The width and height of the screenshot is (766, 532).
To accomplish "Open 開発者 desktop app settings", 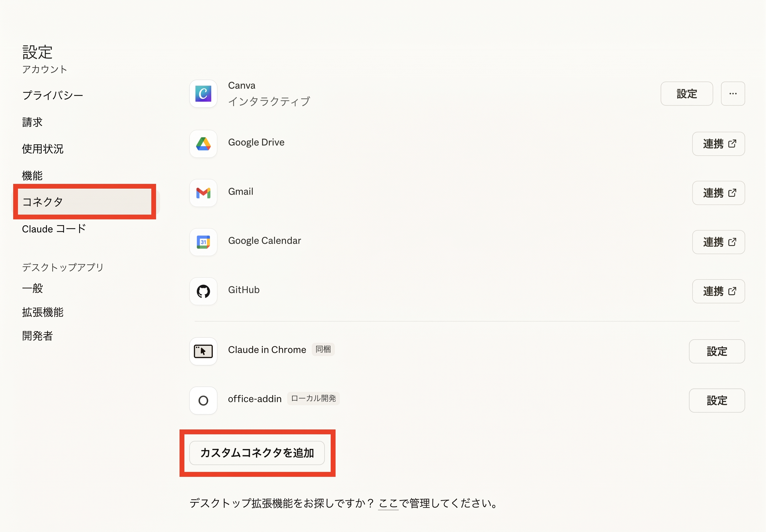I will (x=37, y=336).
